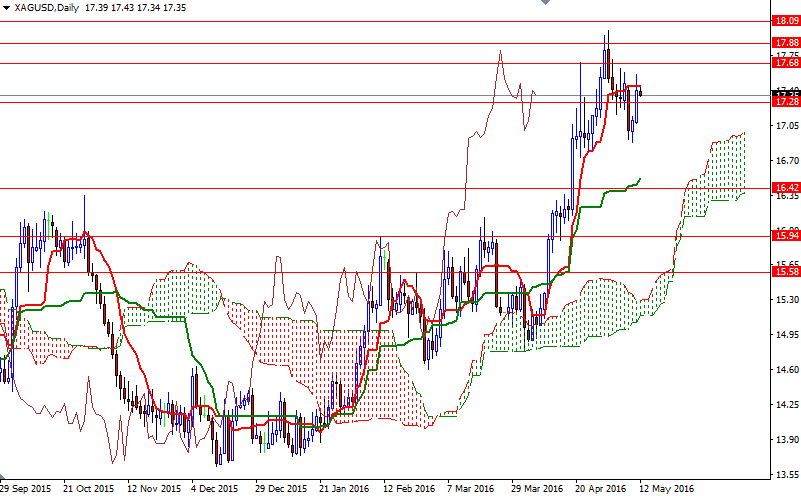The width and height of the screenshot is (801, 496).
Task: Click the OHLC values 17.39 17.43 17.34 17.35
Action: [135, 8]
